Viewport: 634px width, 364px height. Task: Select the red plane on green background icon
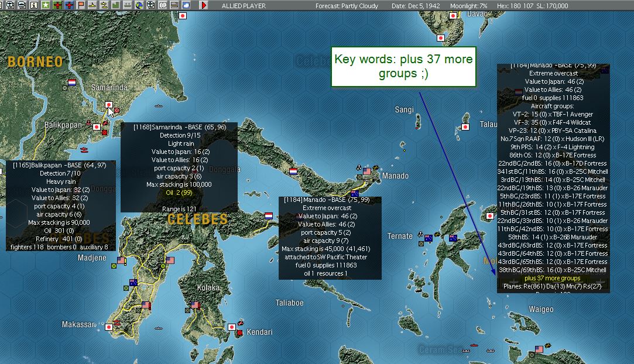57,5
